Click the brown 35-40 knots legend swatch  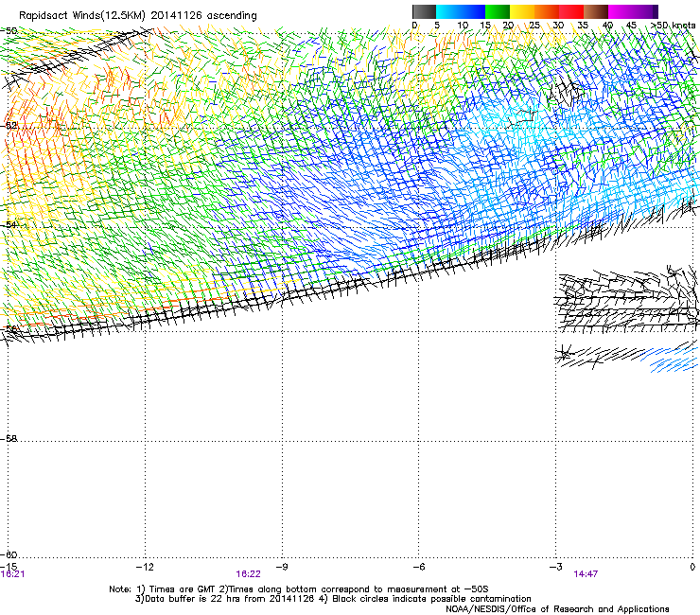click(x=596, y=11)
